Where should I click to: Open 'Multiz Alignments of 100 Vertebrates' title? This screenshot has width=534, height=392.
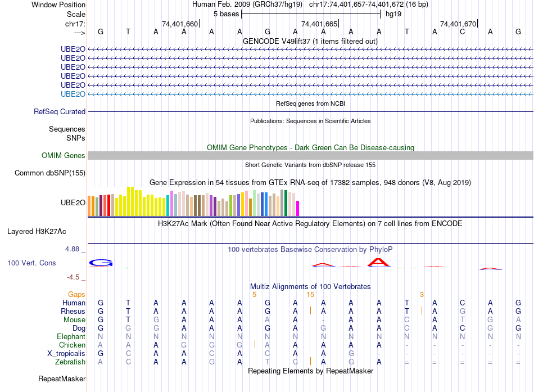pyautogui.click(x=310, y=287)
